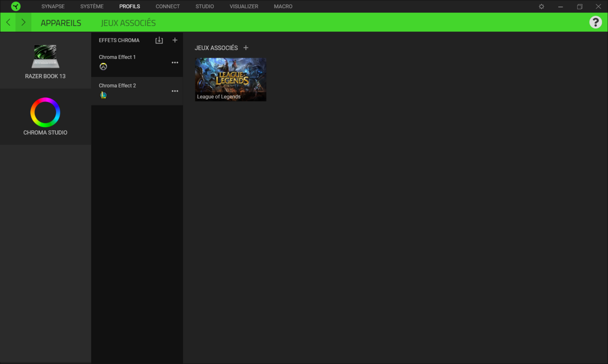Select Chroma Effect 1

tap(137, 62)
